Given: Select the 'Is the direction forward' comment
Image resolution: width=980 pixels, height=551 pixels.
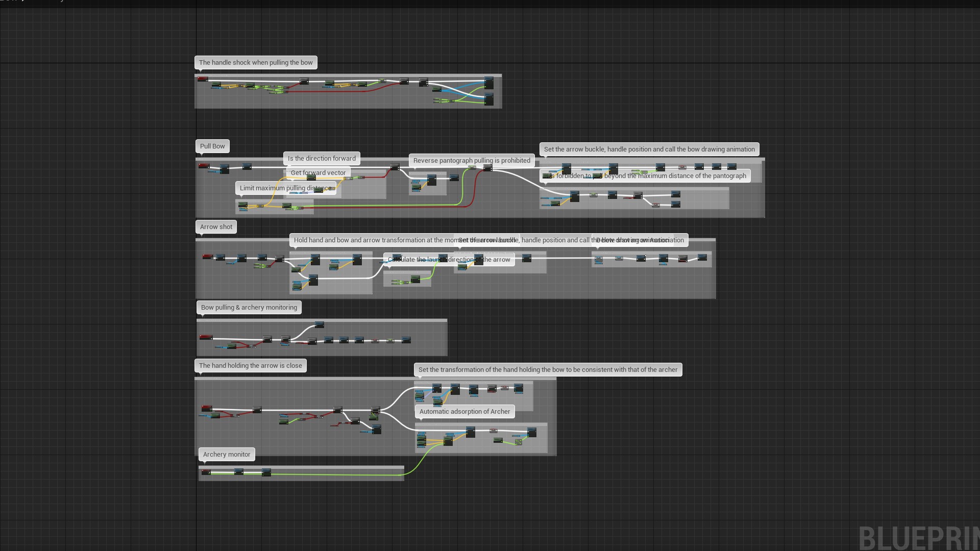Looking at the screenshot, I should [322, 159].
